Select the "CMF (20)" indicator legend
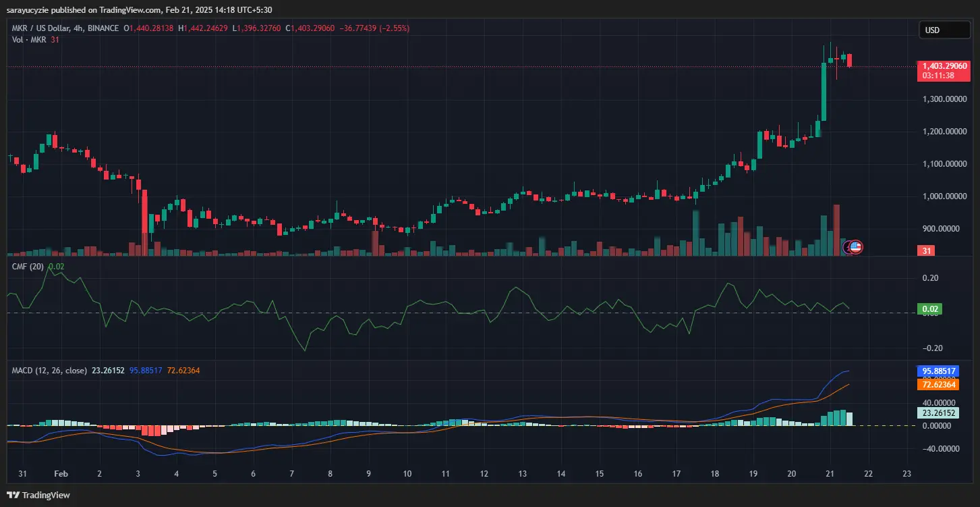The image size is (980, 507). (x=29, y=267)
